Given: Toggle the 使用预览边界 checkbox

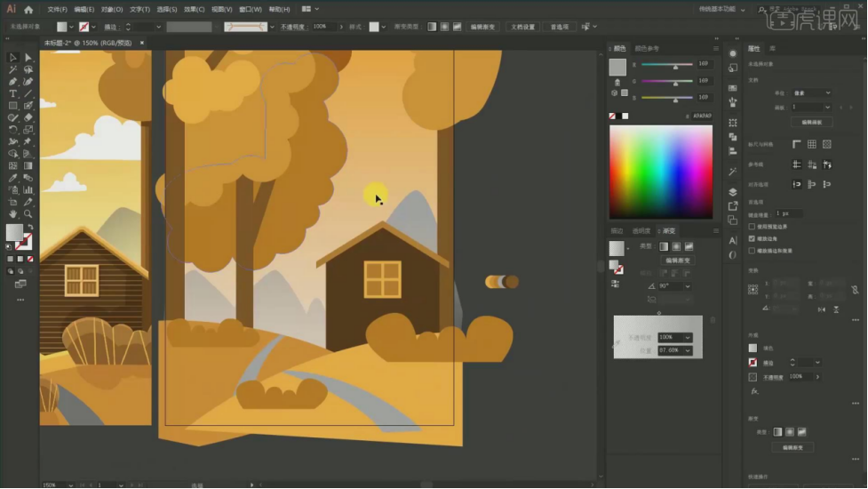Looking at the screenshot, I should point(753,227).
